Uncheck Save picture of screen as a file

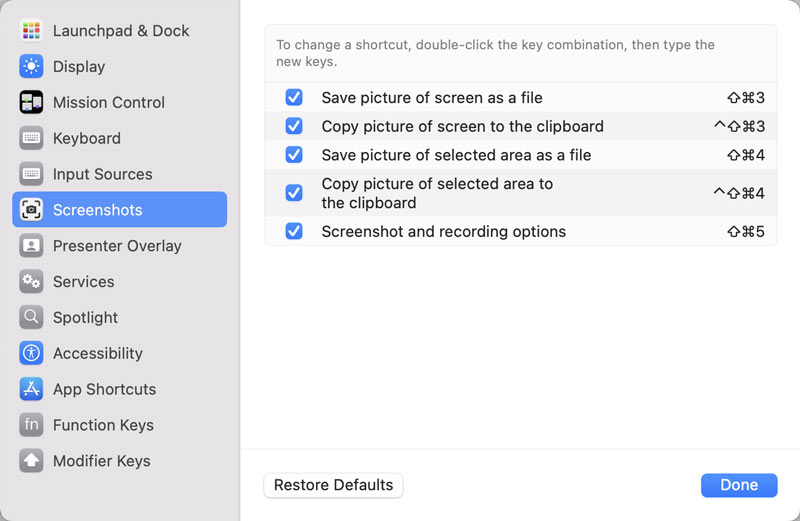(294, 98)
